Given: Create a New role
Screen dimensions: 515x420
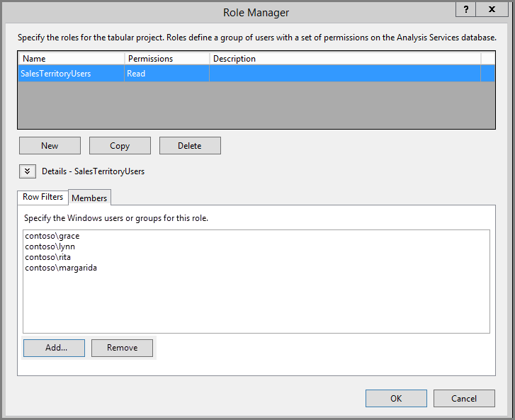Looking at the screenshot, I should pos(50,145).
